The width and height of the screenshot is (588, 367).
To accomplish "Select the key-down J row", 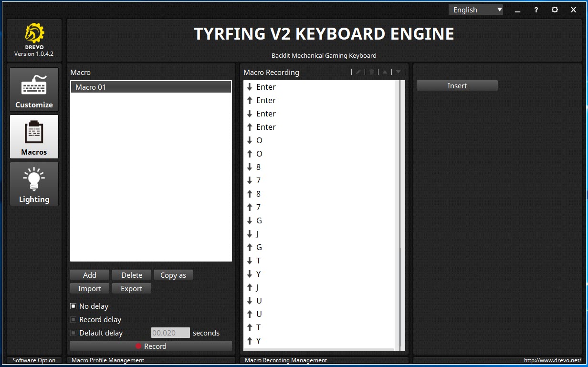I will click(320, 234).
